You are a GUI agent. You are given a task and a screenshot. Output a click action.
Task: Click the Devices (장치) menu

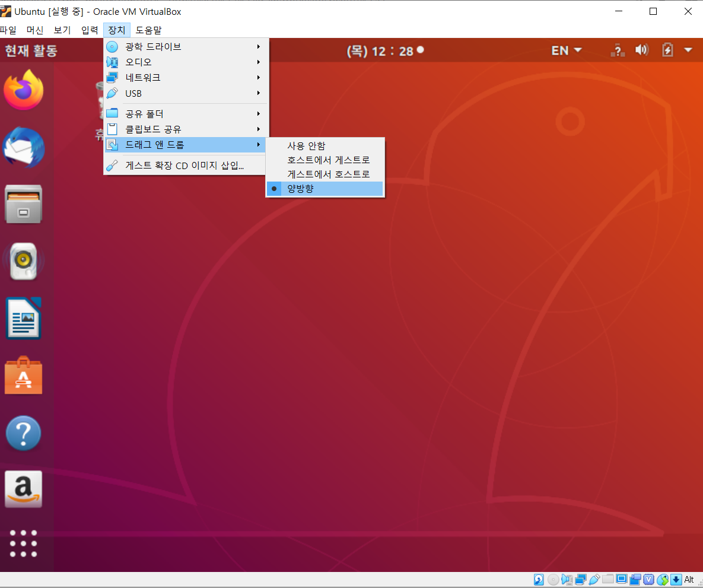point(116,30)
